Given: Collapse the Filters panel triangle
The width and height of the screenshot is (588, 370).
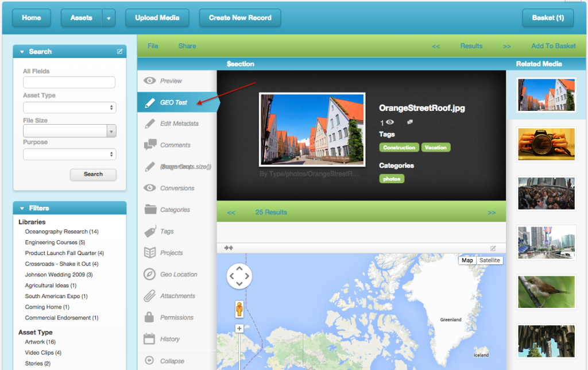Looking at the screenshot, I should pos(22,208).
